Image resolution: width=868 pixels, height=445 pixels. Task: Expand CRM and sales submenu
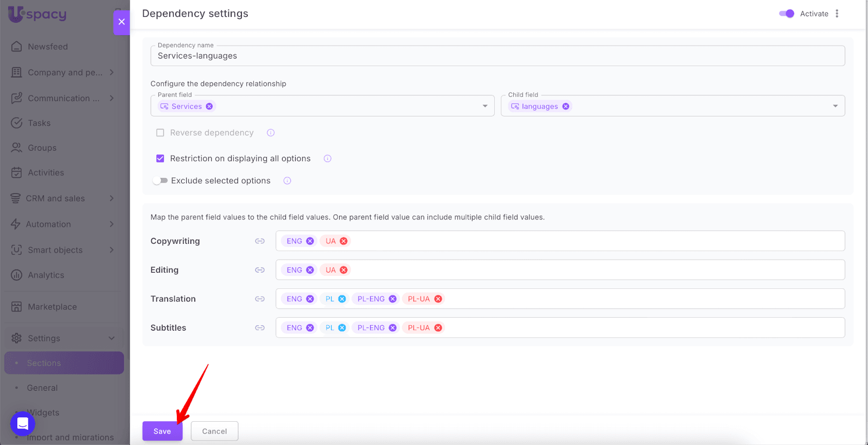(x=111, y=198)
